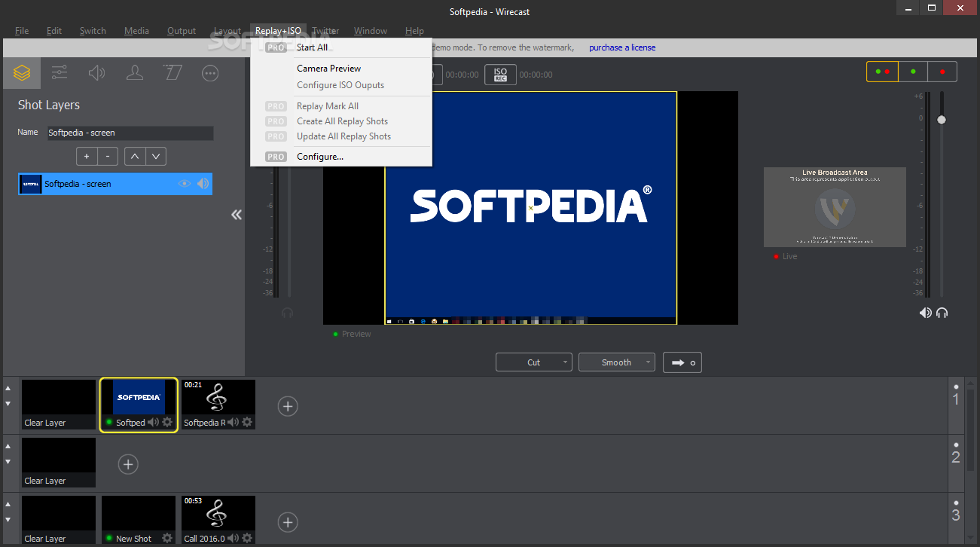Open the chroma key tab icon
This screenshot has width=980, height=547.
pos(172,73)
